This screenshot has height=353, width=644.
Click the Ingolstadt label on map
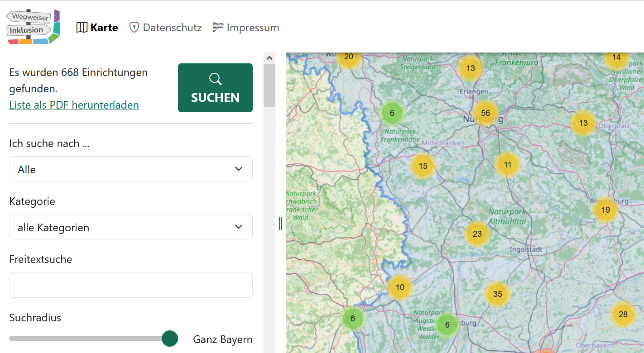(x=526, y=249)
